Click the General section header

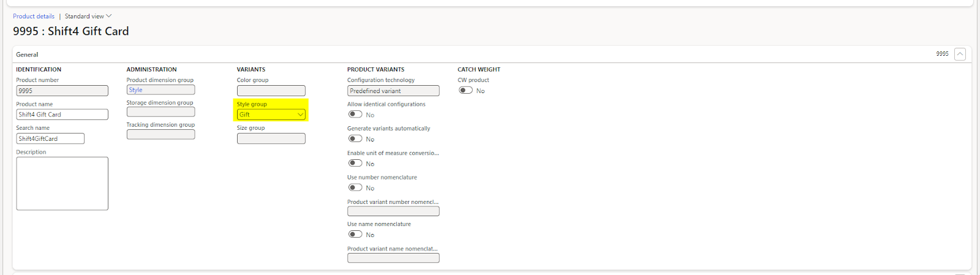28,55
